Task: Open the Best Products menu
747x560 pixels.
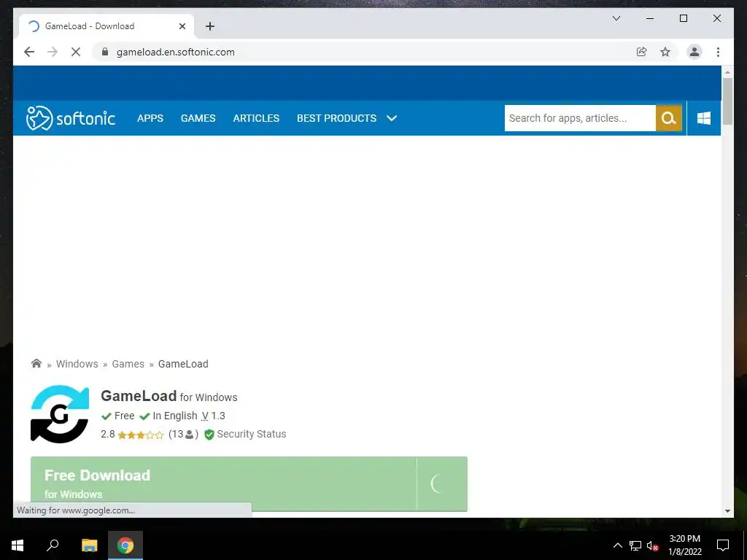Action: (337, 118)
